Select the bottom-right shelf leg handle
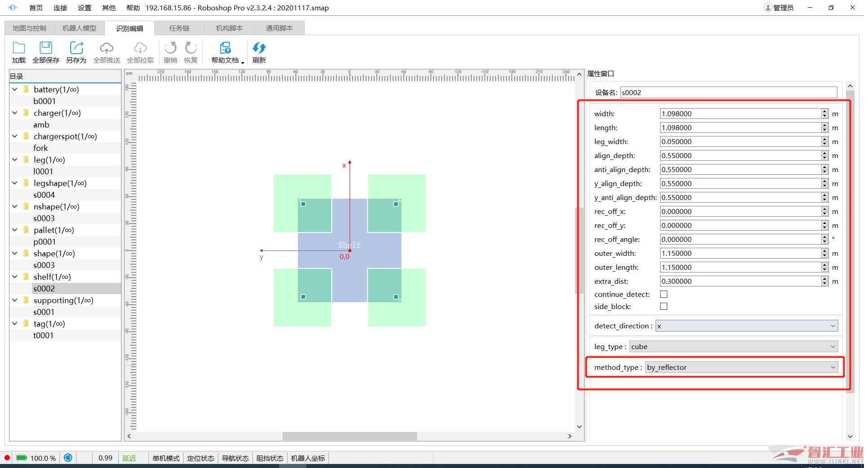 tap(396, 297)
